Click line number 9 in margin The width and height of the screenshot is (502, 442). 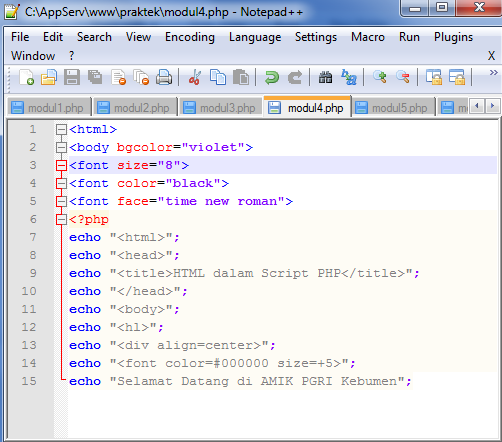point(33,273)
